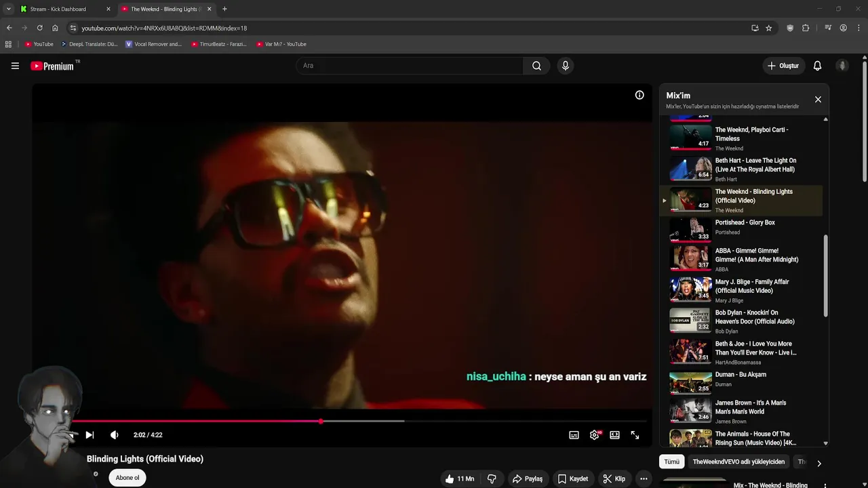Play Duman Bu Akşam from playlist
Viewport: 868px width, 488px height.
[x=741, y=382]
